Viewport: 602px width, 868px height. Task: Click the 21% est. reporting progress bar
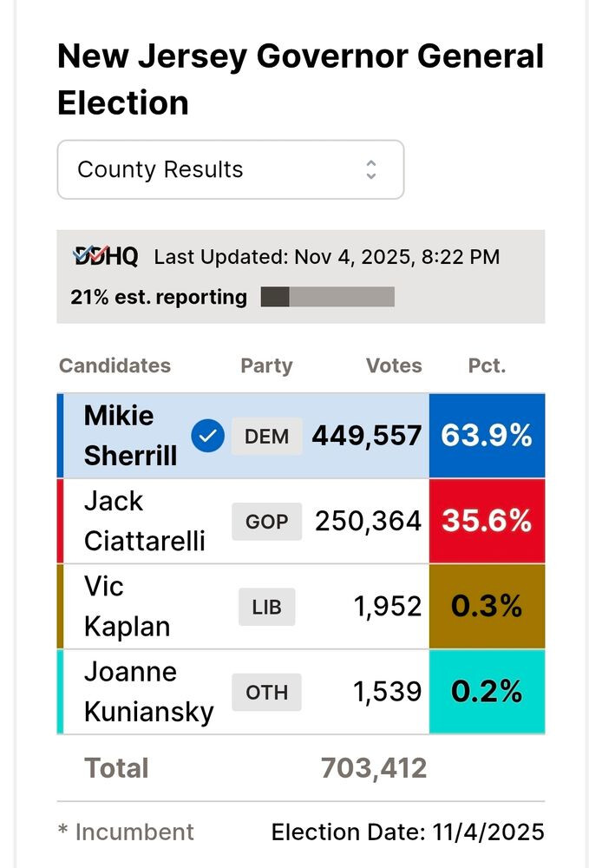click(328, 297)
